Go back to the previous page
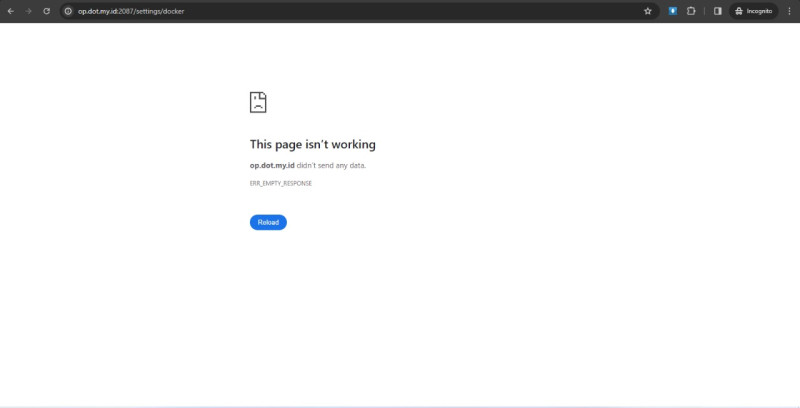The width and height of the screenshot is (800, 408). point(10,11)
